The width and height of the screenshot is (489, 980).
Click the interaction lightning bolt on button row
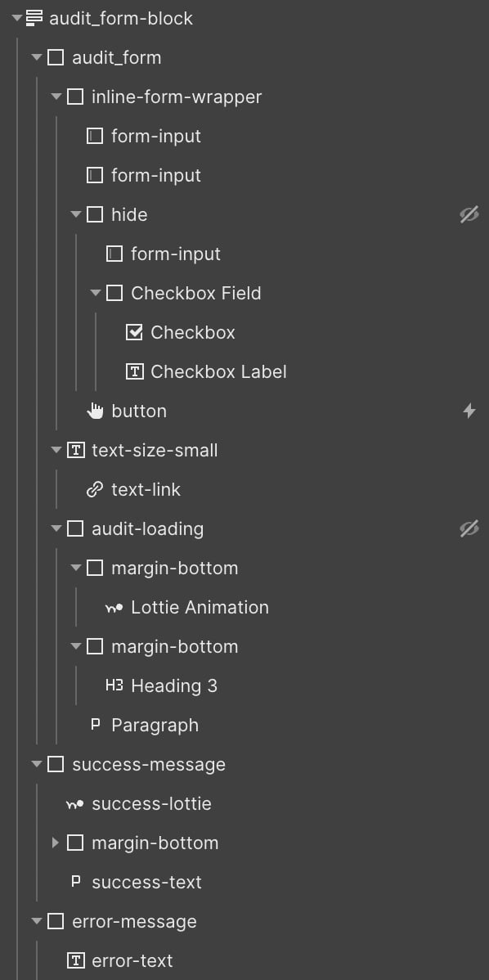tap(469, 411)
